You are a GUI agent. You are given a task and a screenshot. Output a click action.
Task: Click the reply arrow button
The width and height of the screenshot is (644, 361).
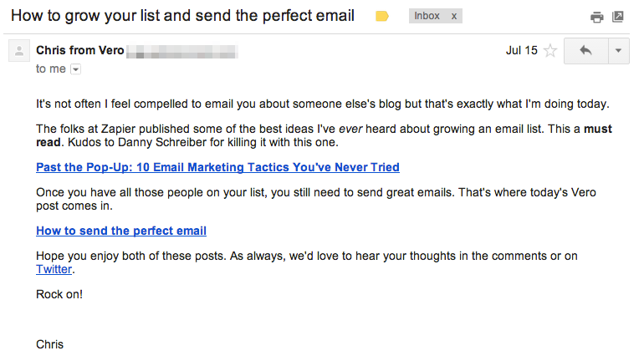585,51
